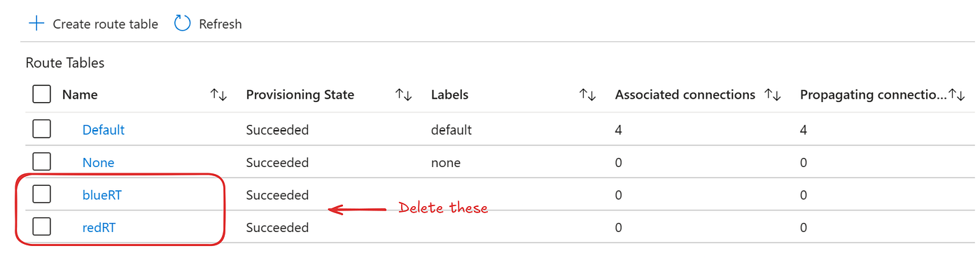Open the Default route table link
The width and height of the screenshot is (980, 260).
pyautogui.click(x=104, y=130)
